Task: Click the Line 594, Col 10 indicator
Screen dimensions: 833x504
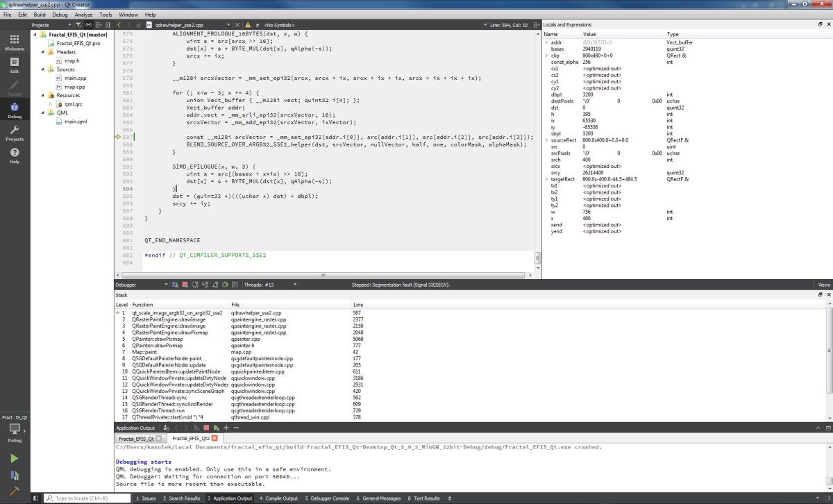Action: [509, 25]
